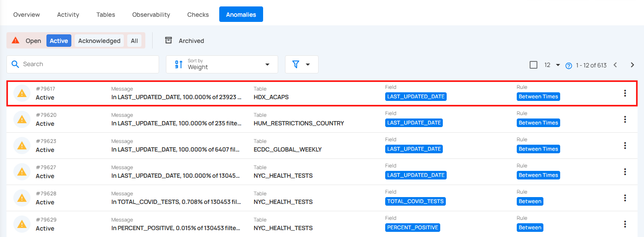Open the Overview tab
The height and width of the screenshot is (237, 644).
(x=27, y=15)
